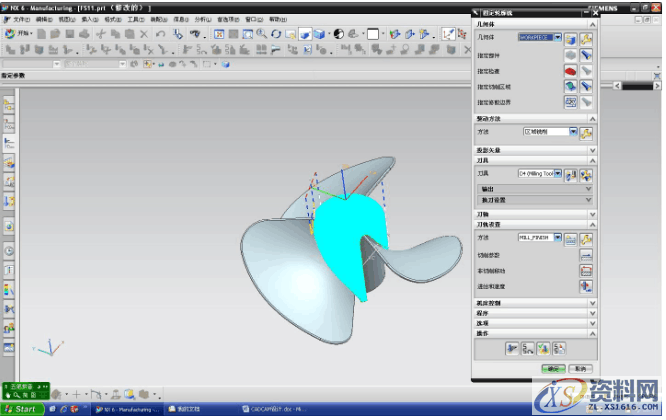Open the 文件(F) menu
The width and height of the screenshot is (666, 420).
click(x=20, y=19)
